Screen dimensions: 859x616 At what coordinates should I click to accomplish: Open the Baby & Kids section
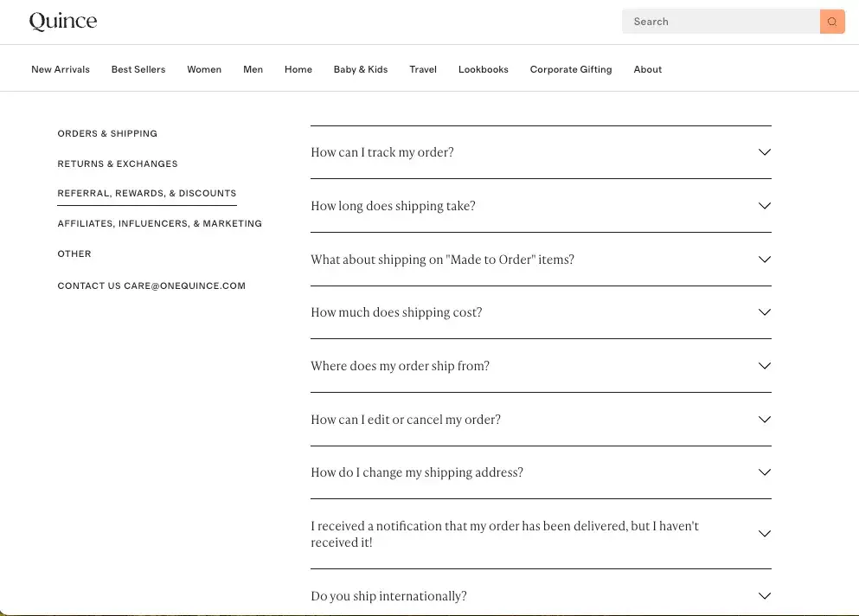360,69
